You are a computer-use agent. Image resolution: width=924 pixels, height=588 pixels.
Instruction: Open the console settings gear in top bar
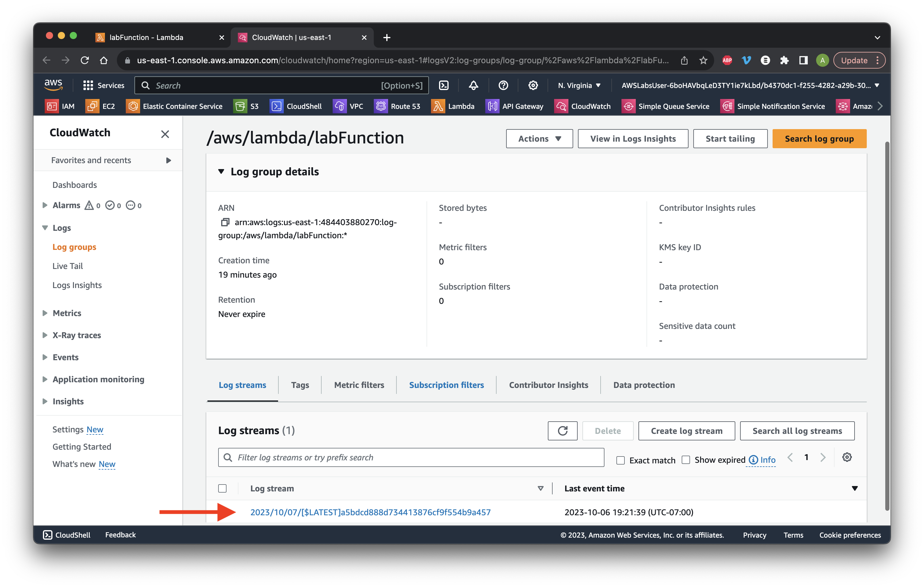pyautogui.click(x=533, y=85)
